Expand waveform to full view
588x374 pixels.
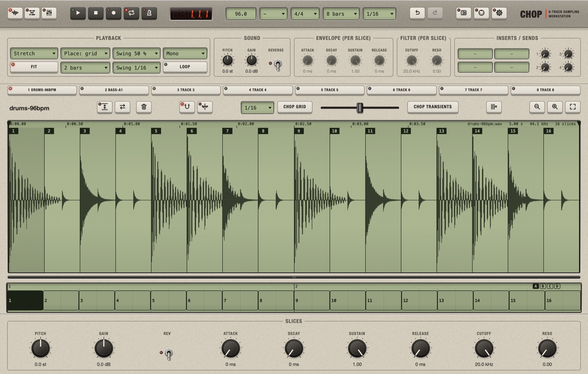(573, 107)
